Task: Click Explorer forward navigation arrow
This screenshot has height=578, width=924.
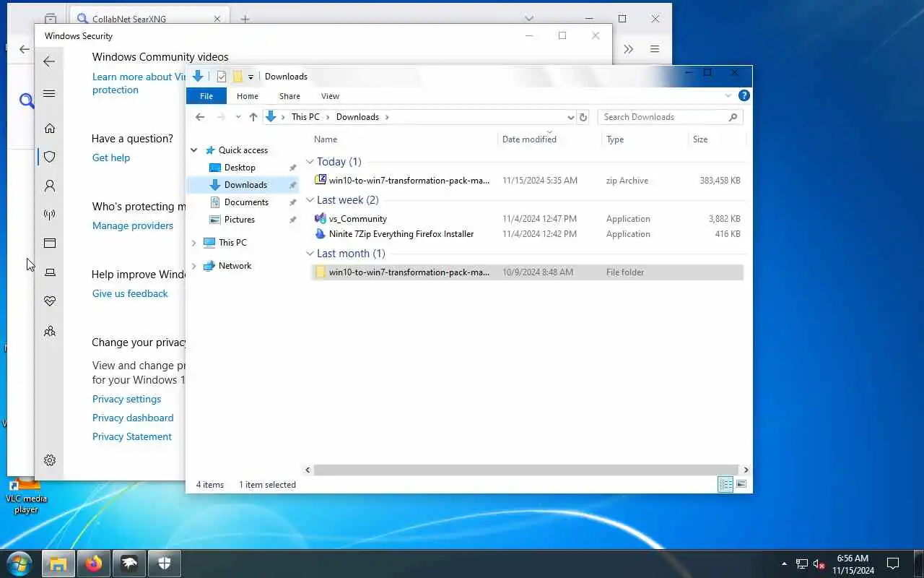Action: (x=222, y=117)
